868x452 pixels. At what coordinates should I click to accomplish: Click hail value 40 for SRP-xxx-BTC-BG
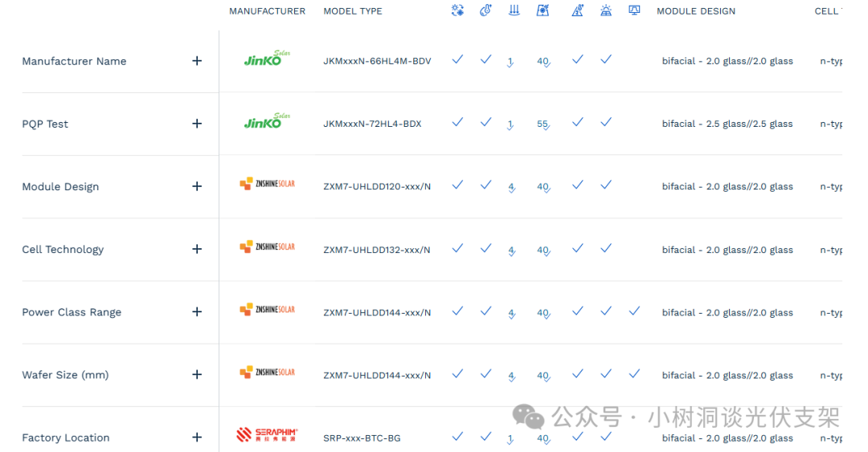click(543, 438)
